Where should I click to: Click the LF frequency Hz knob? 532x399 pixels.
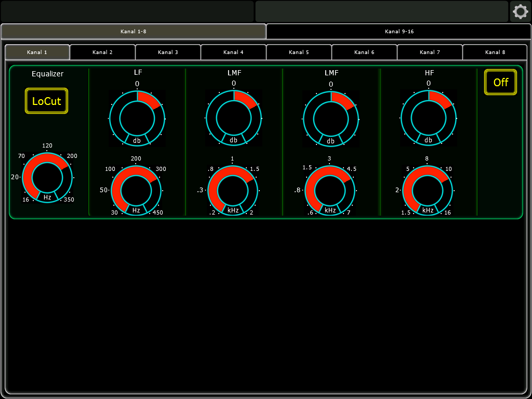136,191
